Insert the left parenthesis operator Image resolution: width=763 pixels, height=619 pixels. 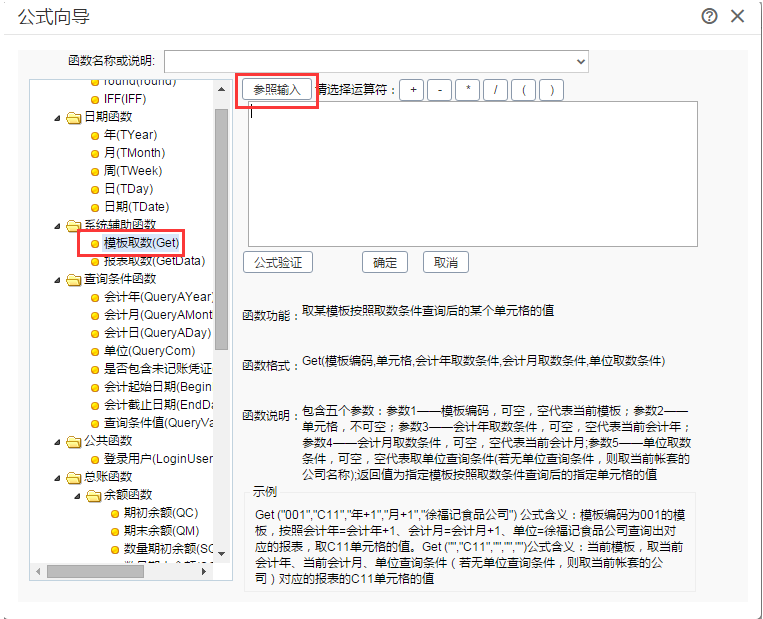pos(524,90)
